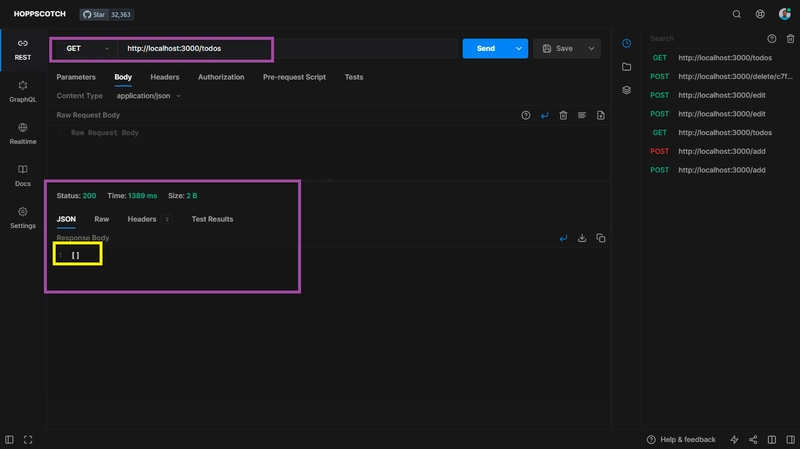Import file into request body

point(601,115)
